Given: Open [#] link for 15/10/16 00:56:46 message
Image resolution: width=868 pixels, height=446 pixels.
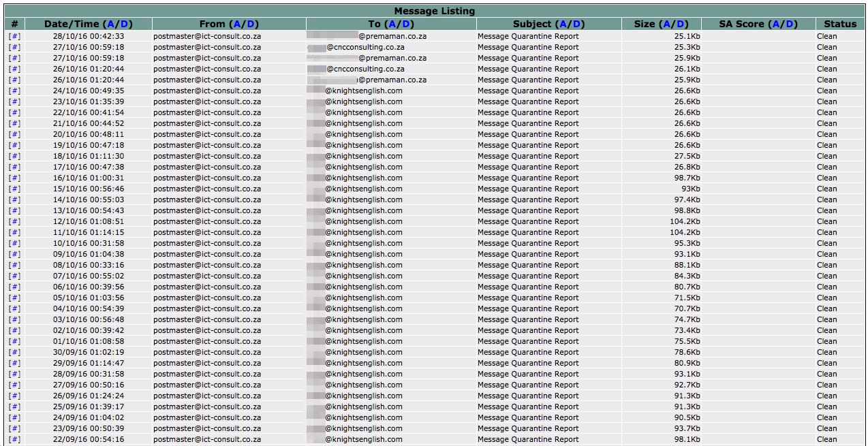Looking at the screenshot, I should [x=14, y=189].
